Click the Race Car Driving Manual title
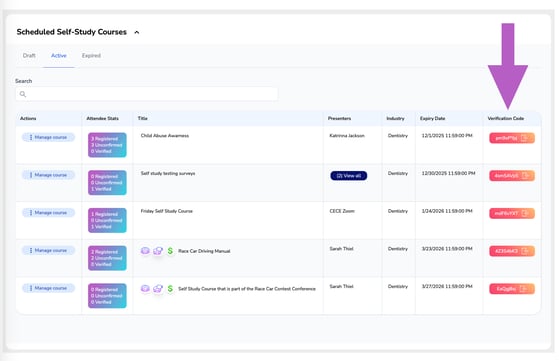559x361 pixels. [x=204, y=251]
